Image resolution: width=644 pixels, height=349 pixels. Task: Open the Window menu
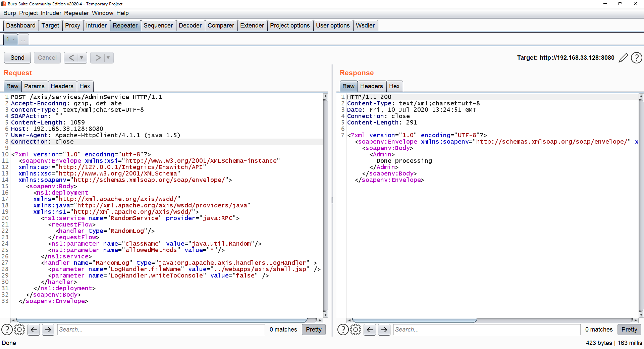[x=103, y=13]
